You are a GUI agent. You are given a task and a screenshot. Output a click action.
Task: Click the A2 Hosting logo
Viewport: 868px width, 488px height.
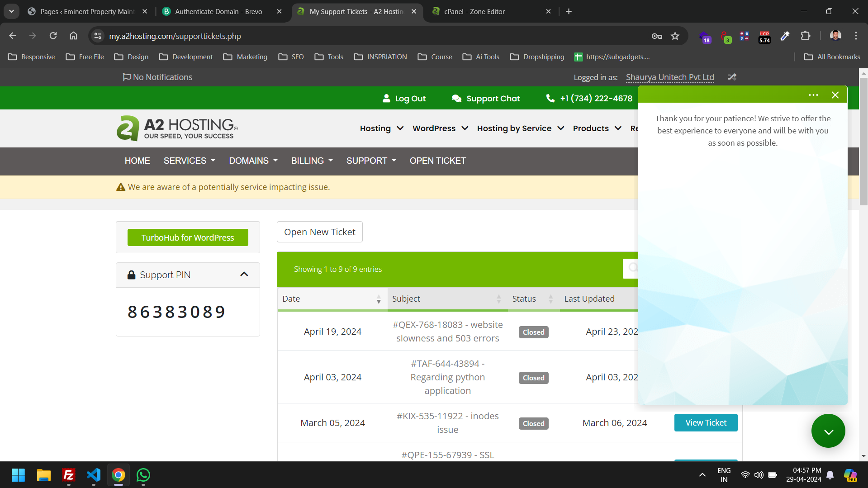[177, 128]
